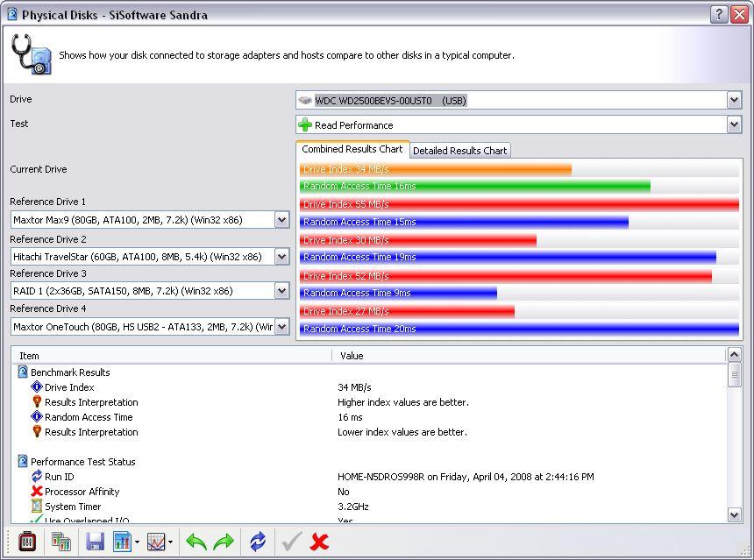Click the green plus icon beside Read Performance

tap(305, 125)
